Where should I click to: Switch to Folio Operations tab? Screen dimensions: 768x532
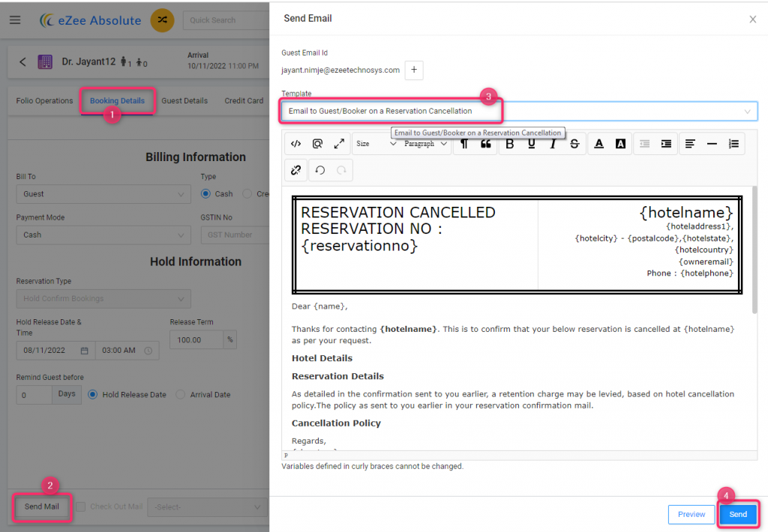[x=44, y=101]
